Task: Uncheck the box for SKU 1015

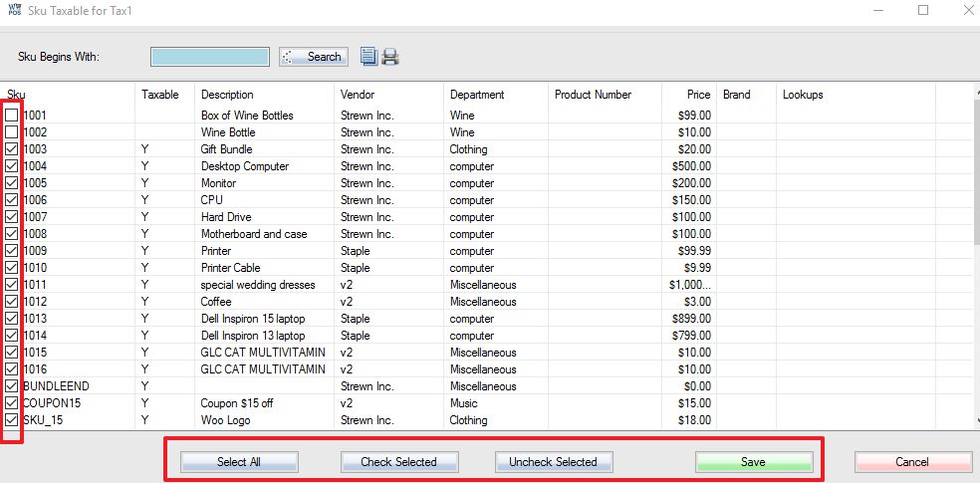Action: tap(12, 352)
